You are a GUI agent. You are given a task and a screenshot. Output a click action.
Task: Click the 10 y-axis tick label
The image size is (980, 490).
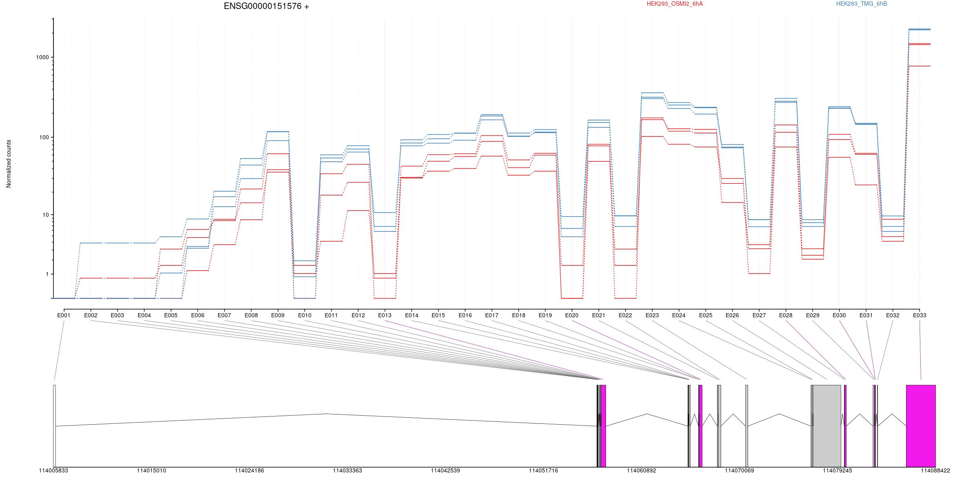[x=45, y=215]
